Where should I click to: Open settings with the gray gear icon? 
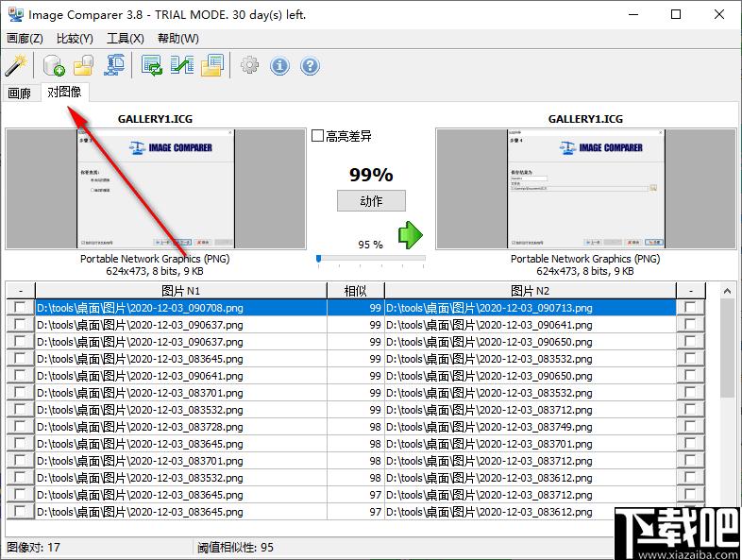(250, 65)
